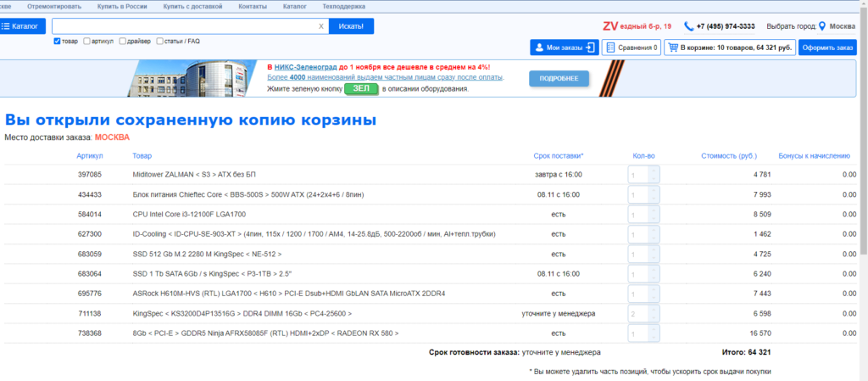Screen dimensions: 868x381
Task: Click the Оформить заказ button
Action: (827, 48)
